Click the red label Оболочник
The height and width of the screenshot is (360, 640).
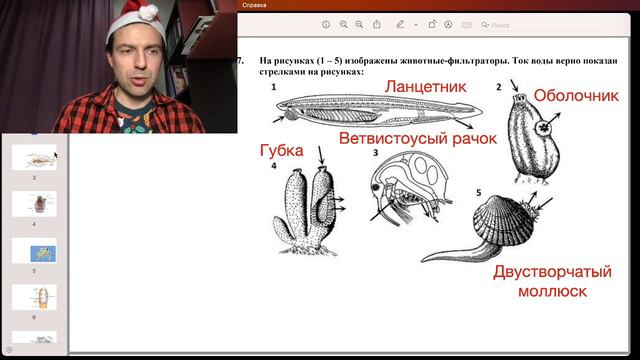pyautogui.click(x=576, y=96)
